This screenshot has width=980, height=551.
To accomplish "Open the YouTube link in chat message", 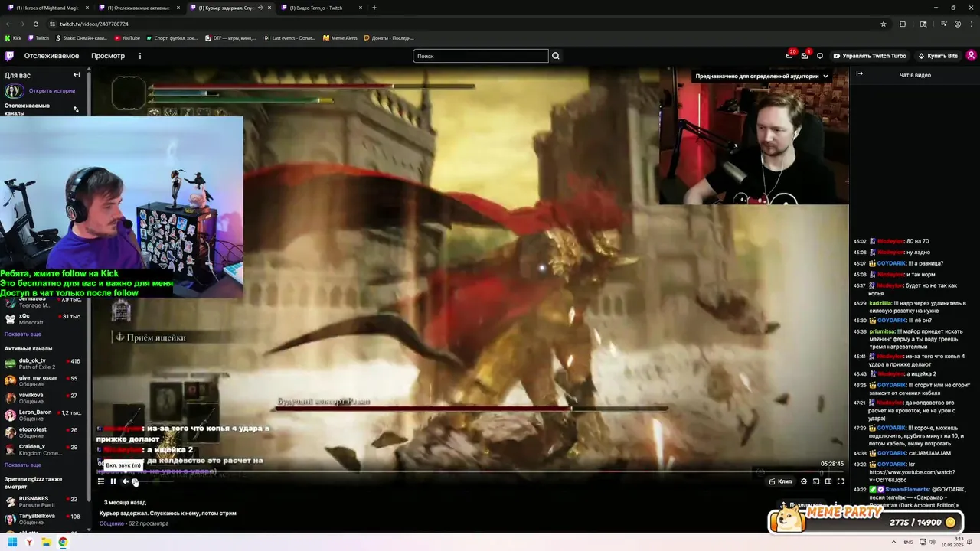I will 912,476.
